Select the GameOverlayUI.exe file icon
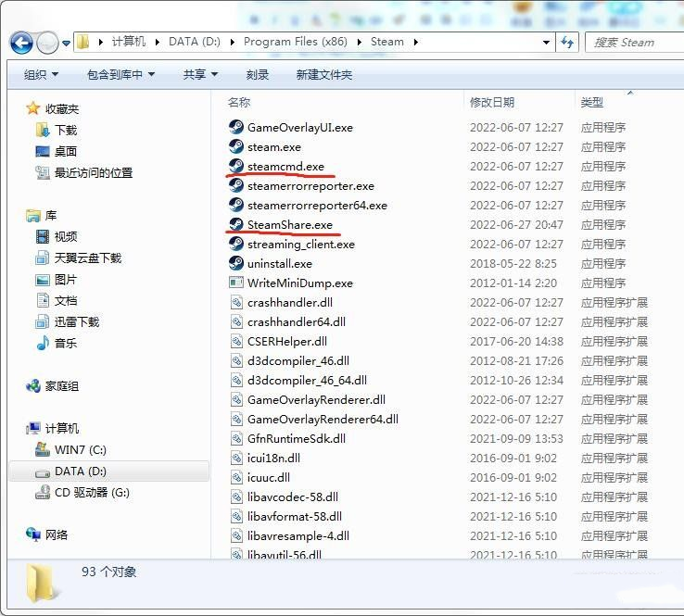The image size is (684, 616). pyautogui.click(x=236, y=127)
